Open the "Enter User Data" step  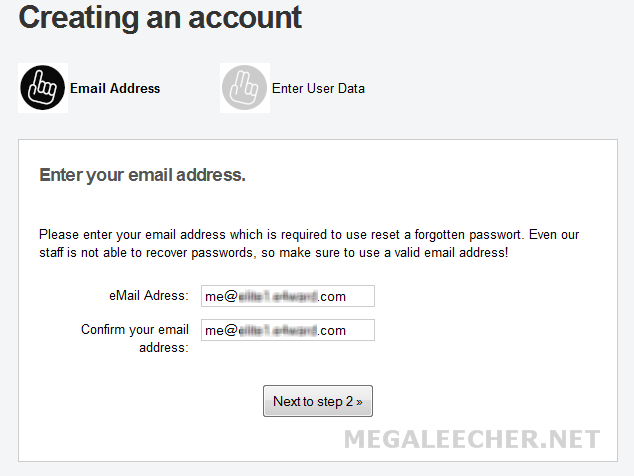click(318, 88)
